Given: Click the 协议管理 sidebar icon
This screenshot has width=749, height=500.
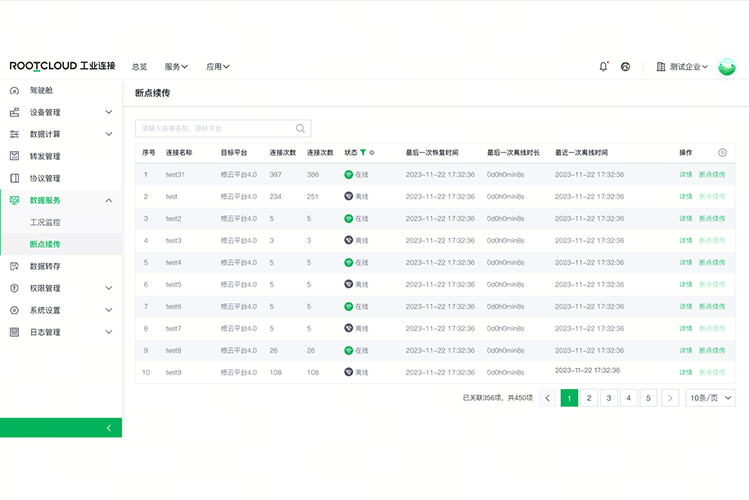Looking at the screenshot, I should click(14, 178).
